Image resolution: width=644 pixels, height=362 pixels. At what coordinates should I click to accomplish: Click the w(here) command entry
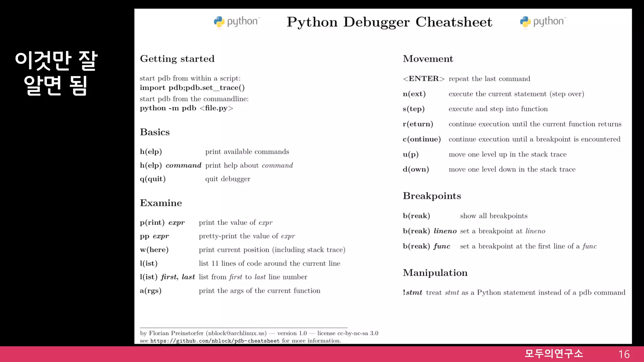coord(154,250)
